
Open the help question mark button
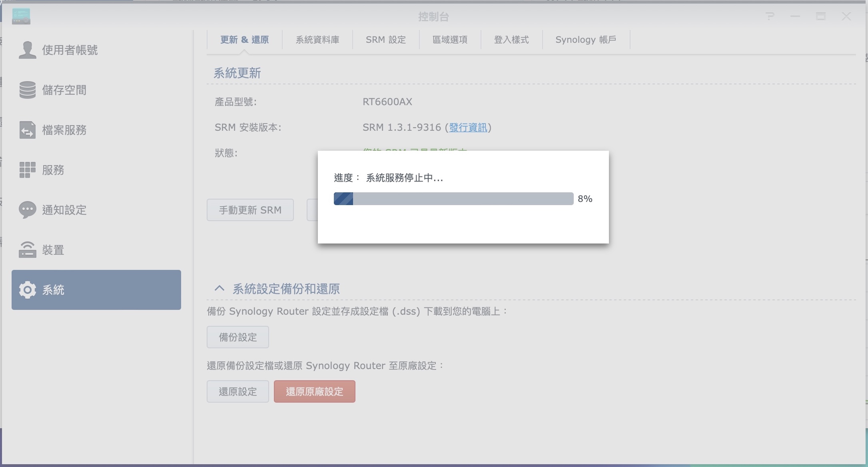tap(770, 16)
